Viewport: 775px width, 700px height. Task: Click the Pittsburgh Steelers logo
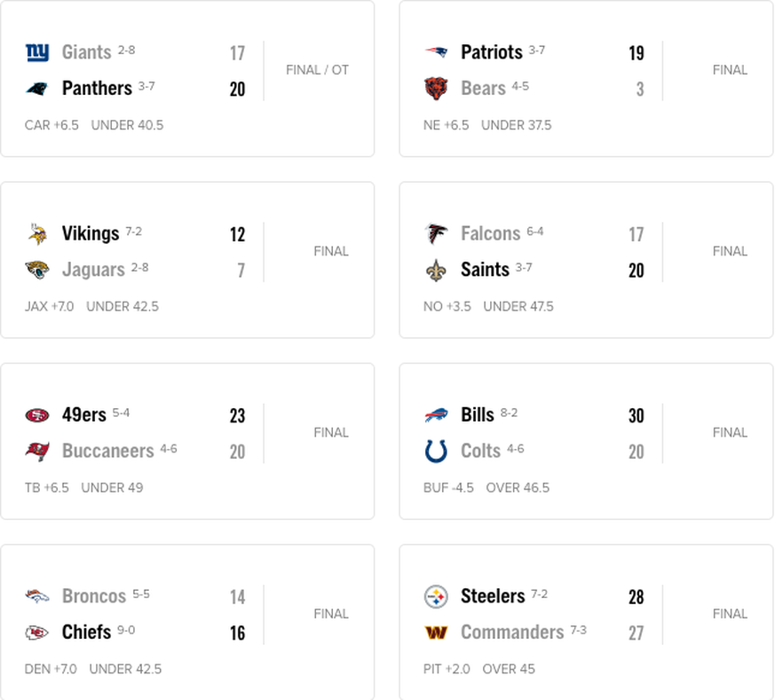[x=436, y=596]
